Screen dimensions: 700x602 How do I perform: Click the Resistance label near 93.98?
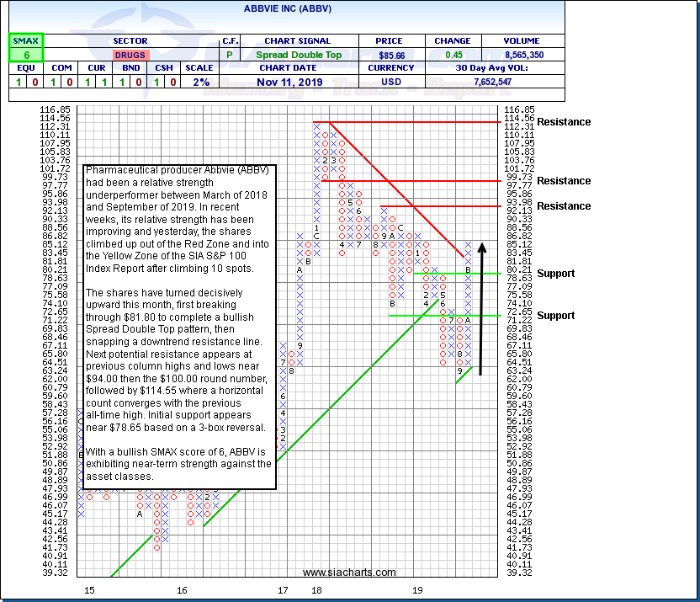(564, 206)
